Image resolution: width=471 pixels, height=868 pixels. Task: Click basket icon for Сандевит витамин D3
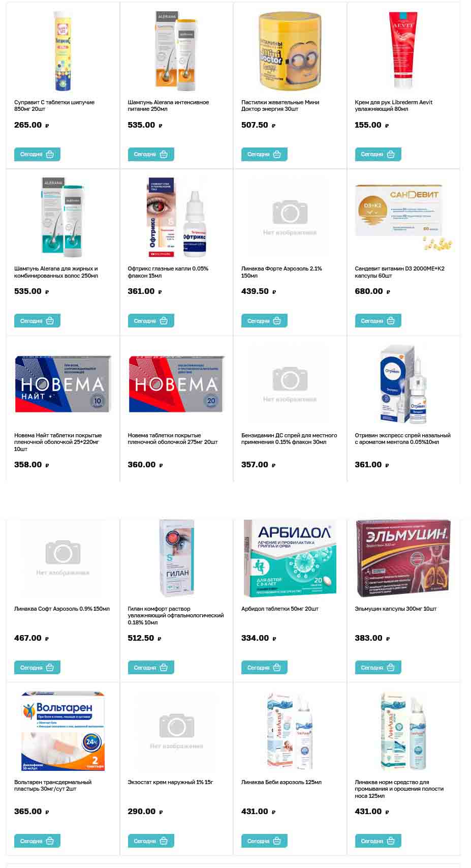click(x=391, y=321)
